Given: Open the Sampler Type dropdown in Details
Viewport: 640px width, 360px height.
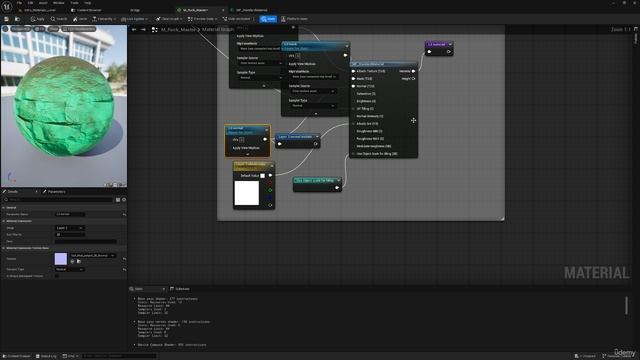Looking at the screenshot, I should pyautogui.click(x=70, y=269).
